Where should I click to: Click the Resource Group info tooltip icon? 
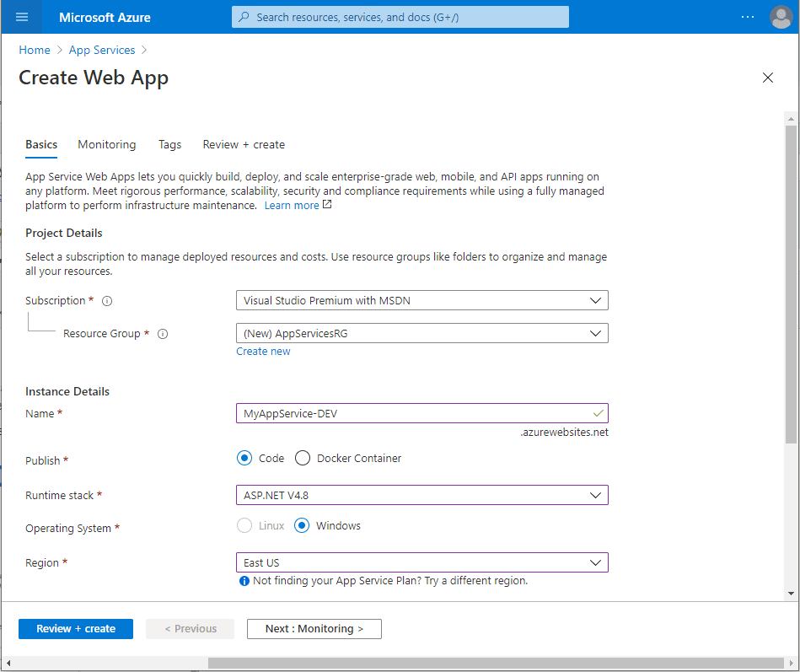click(x=162, y=334)
